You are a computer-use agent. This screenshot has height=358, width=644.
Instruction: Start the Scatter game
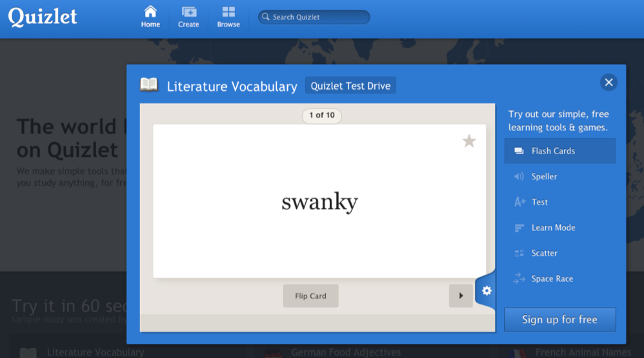click(x=560, y=253)
